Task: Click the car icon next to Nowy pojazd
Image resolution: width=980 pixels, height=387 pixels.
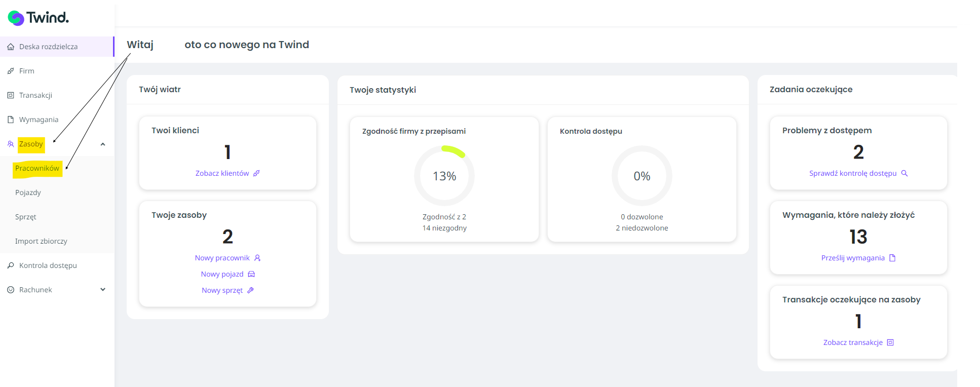Action: pos(251,274)
